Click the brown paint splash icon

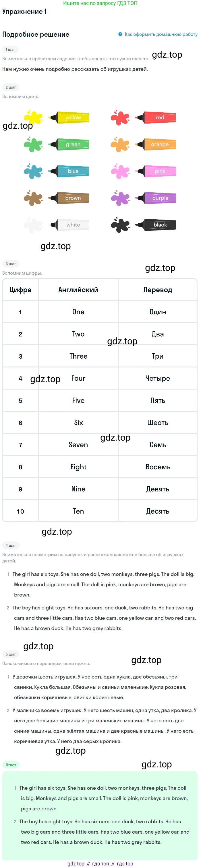[33, 198]
